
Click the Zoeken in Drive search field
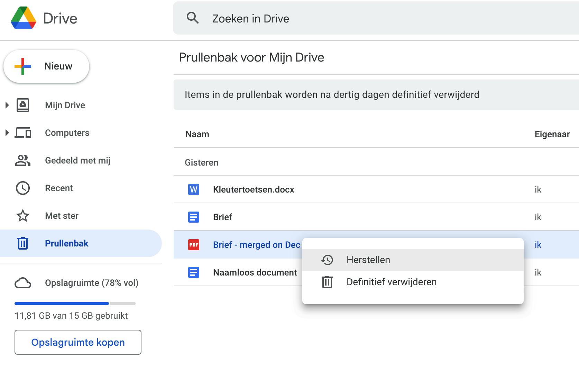380,18
